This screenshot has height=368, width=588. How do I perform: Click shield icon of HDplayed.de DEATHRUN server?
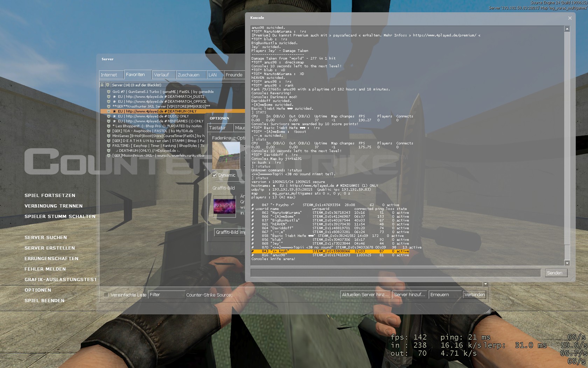pyautogui.click(x=108, y=150)
